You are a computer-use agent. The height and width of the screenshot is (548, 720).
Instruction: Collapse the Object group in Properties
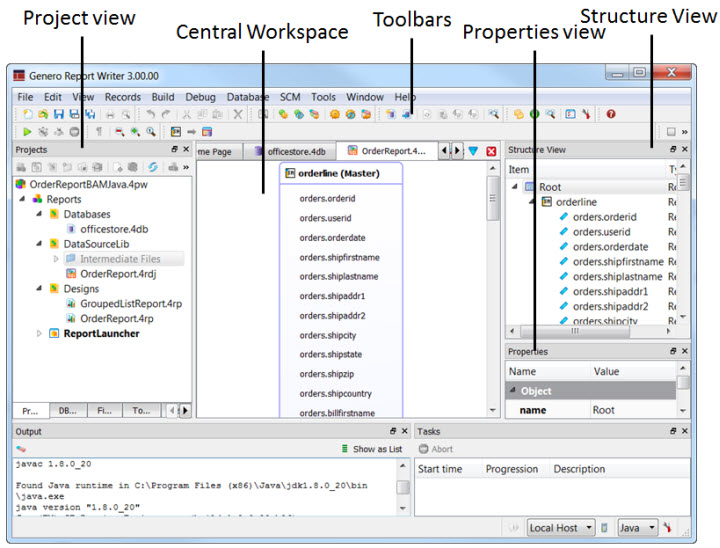pos(513,390)
